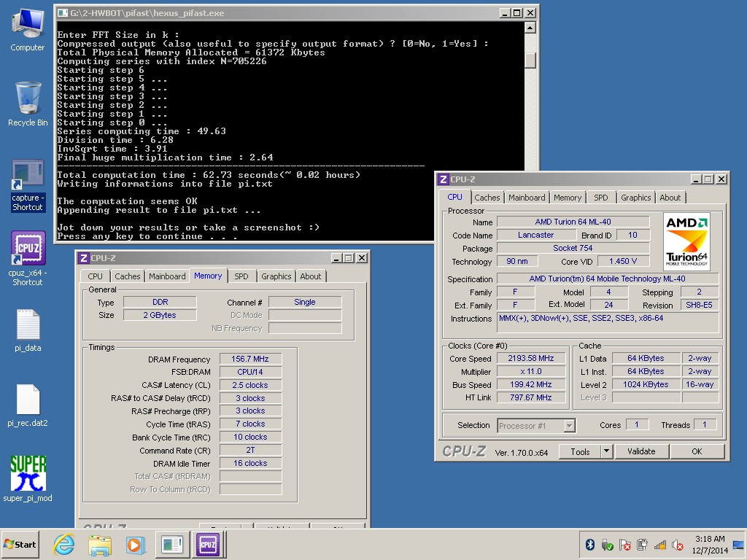Screen dimensions: 747x560
Task: Open the Computer desktop icon
Action: 28,29
